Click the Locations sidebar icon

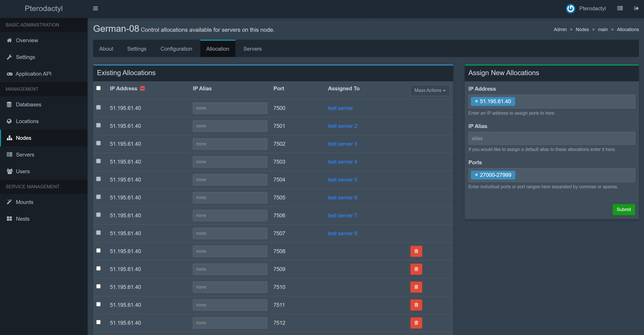point(9,121)
